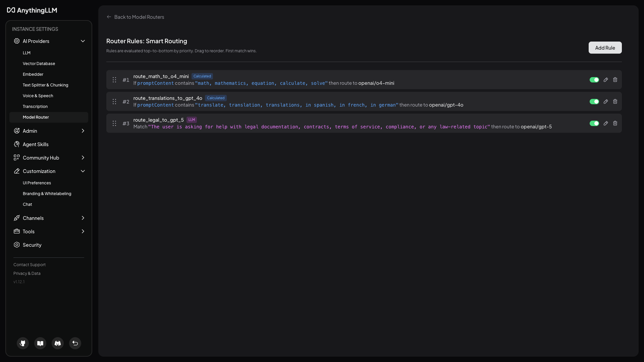Screen dimensions: 644x362
Task: Expand the Tools section chevron
Action: click(x=83, y=231)
